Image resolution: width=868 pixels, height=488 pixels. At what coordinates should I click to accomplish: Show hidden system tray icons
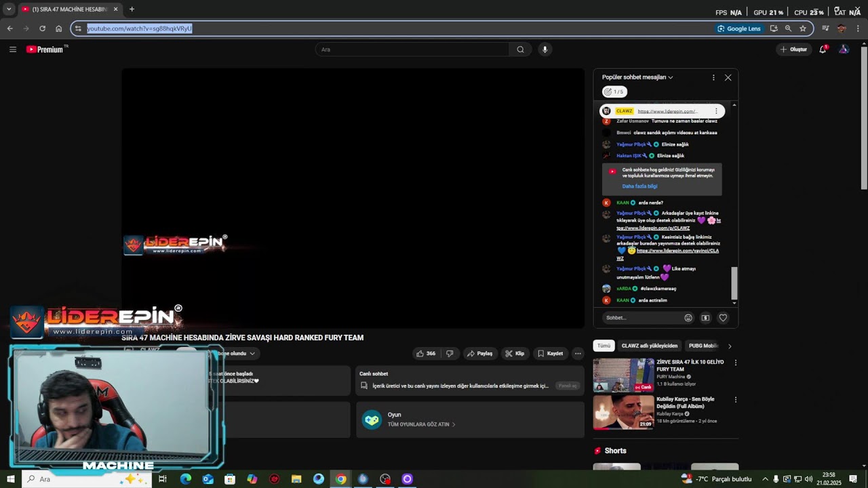click(766, 479)
